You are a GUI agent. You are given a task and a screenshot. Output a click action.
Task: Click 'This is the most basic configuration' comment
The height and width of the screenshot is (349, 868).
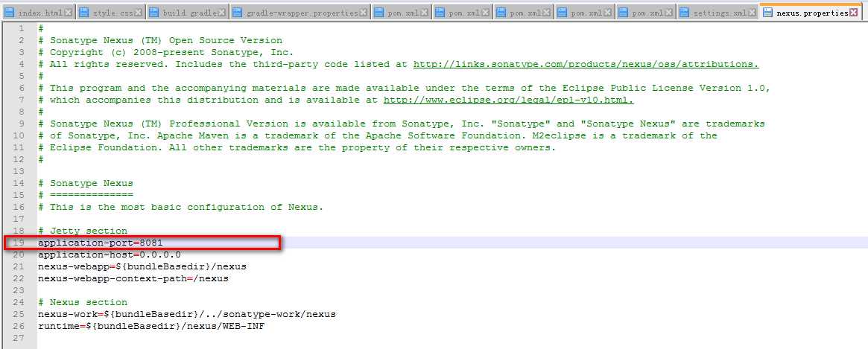pyautogui.click(x=180, y=208)
